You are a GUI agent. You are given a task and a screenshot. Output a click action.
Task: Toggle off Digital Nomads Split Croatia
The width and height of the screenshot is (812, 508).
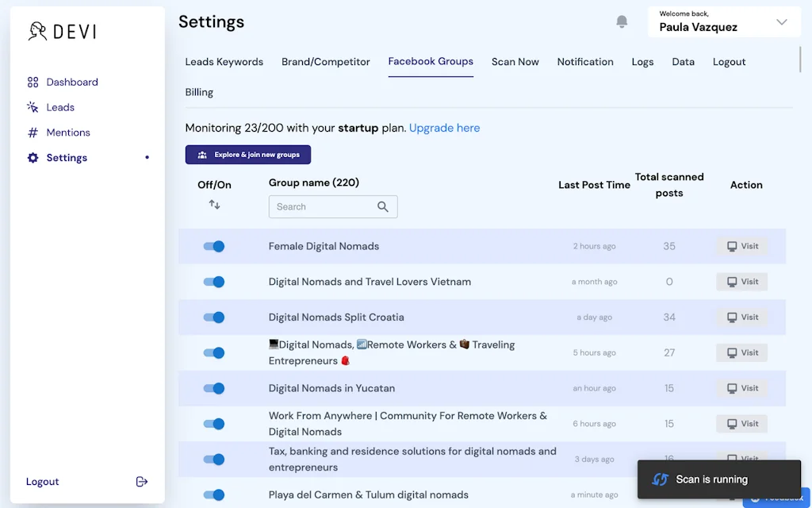[214, 317]
